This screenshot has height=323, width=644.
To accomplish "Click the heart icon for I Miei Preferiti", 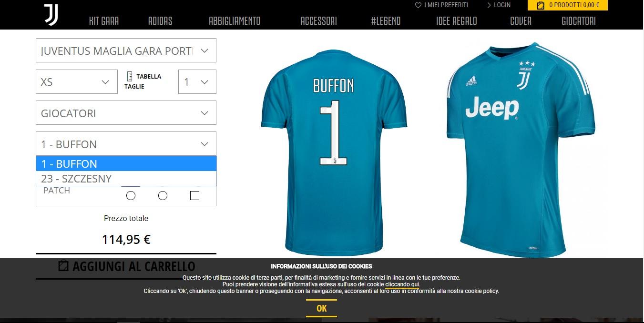I will click(418, 5).
